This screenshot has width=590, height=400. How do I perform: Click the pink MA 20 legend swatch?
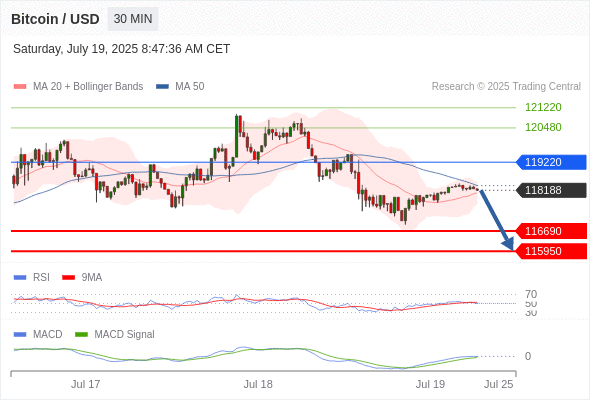click(x=20, y=87)
